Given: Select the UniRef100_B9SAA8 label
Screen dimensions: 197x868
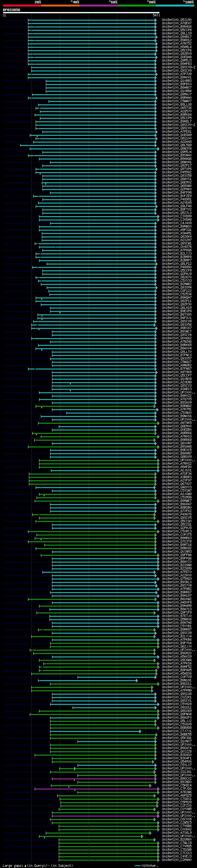Looking at the screenshot, I should click(176, 446).
